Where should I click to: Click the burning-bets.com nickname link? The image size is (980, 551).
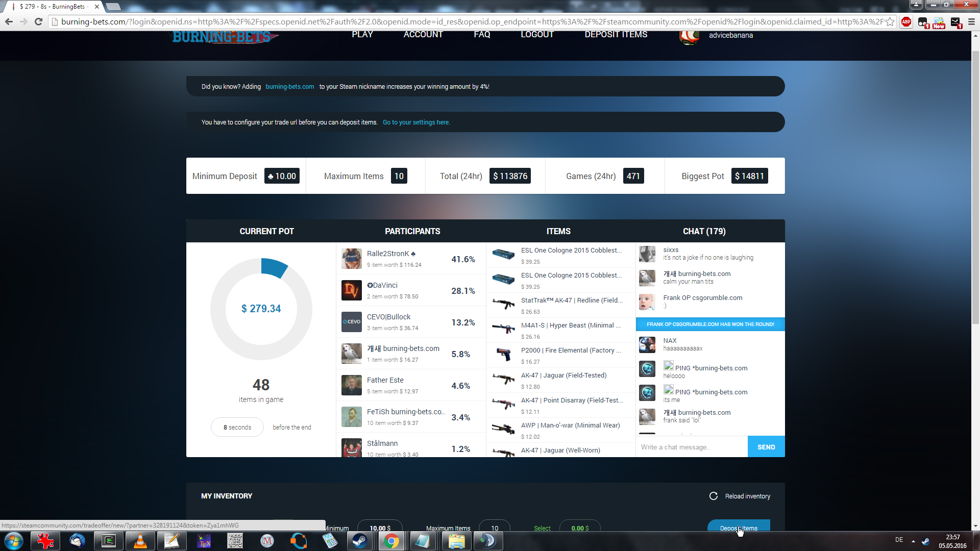click(289, 87)
